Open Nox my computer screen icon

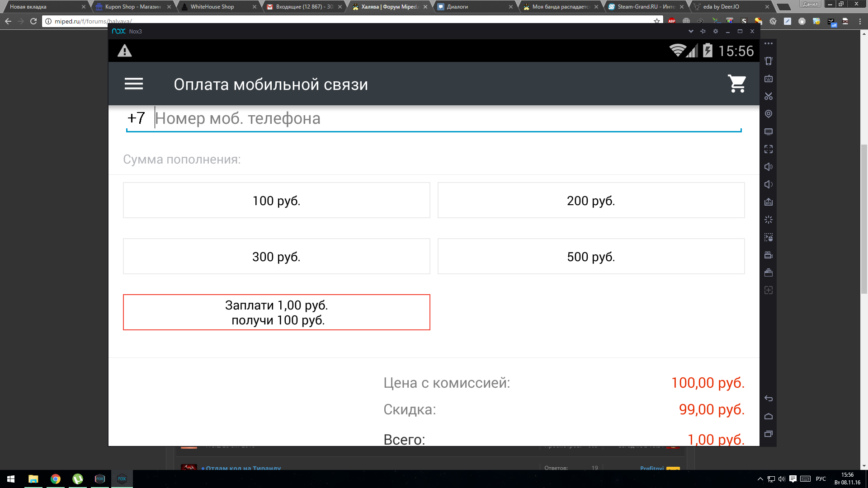[769, 131]
